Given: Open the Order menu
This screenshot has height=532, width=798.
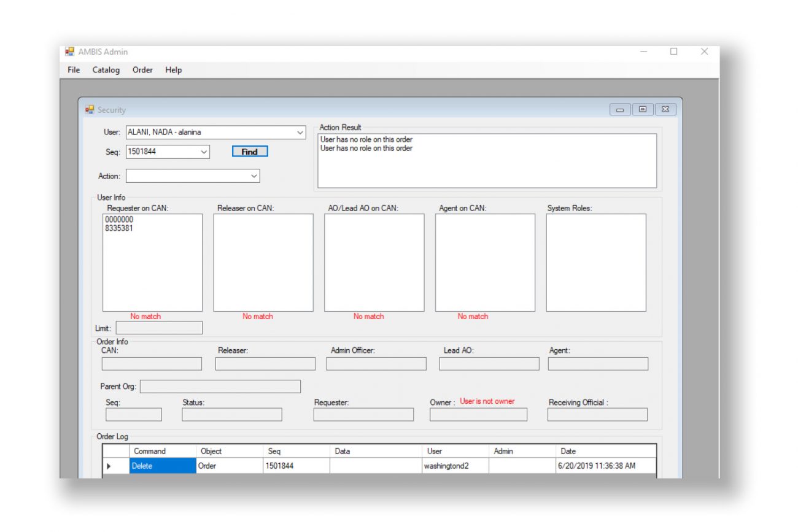Looking at the screenshot, I should pyautogui.click(x=142, y=70).
